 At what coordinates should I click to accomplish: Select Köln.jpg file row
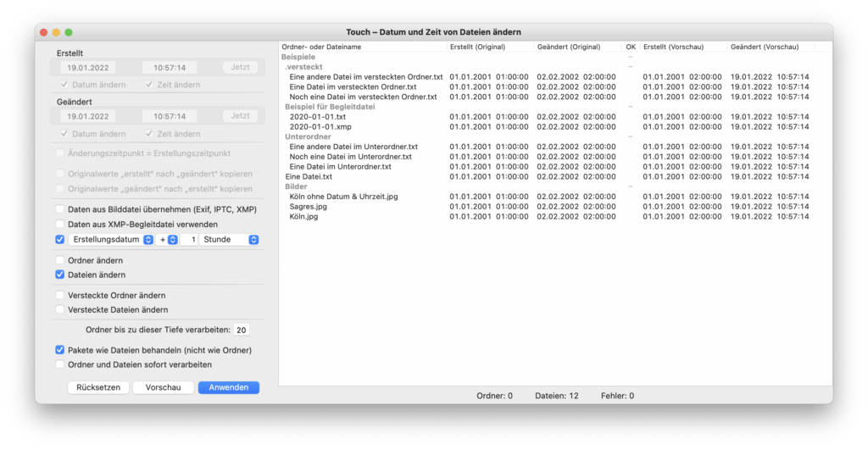click(x=556, y=216)
